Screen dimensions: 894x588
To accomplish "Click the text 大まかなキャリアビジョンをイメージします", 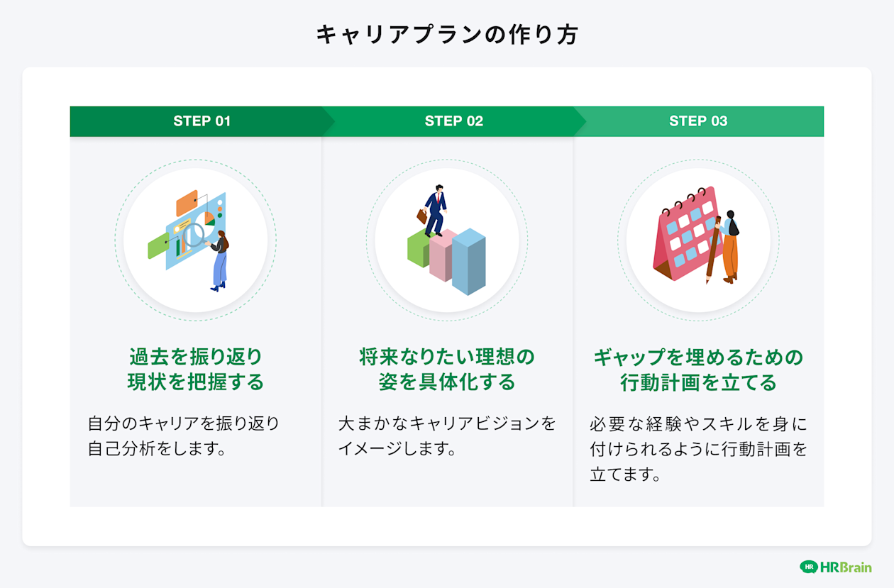I will pos(448,436).
